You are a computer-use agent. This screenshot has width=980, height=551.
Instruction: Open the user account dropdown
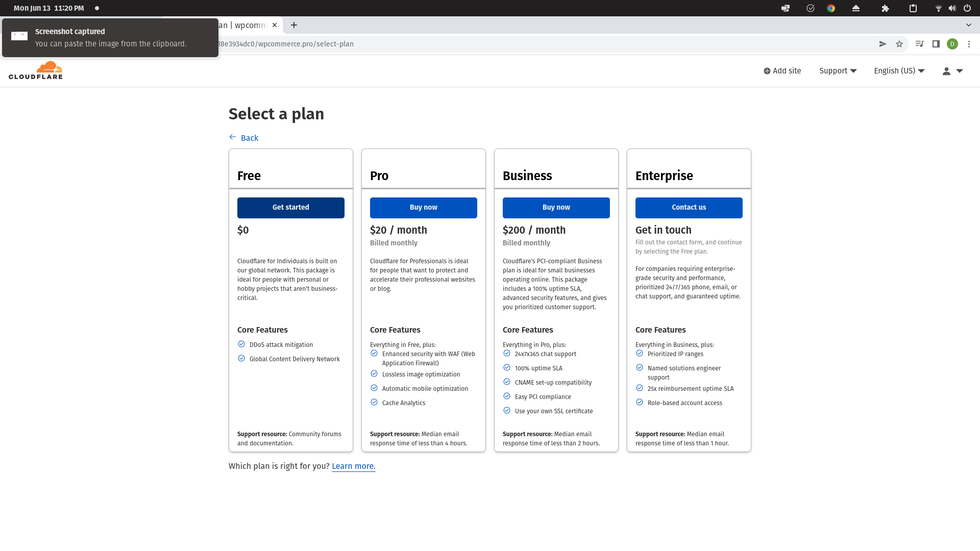point(952,71)
